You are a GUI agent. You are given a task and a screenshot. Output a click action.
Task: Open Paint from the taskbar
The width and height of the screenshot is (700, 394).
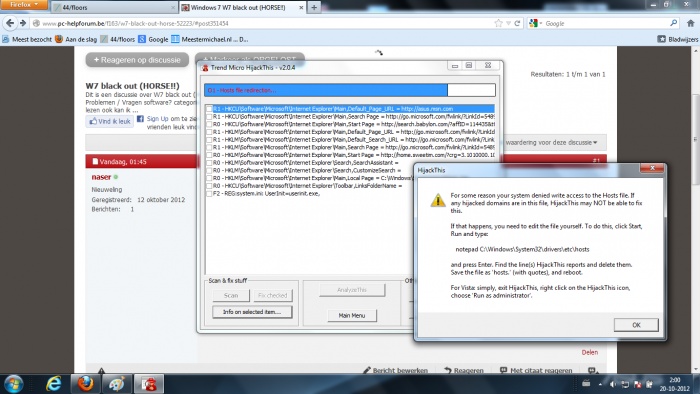tap(117, 384)
